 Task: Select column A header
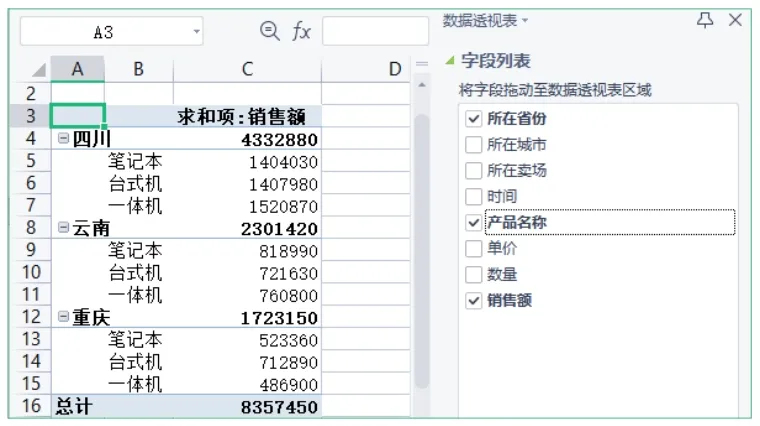tap(78, 69)
